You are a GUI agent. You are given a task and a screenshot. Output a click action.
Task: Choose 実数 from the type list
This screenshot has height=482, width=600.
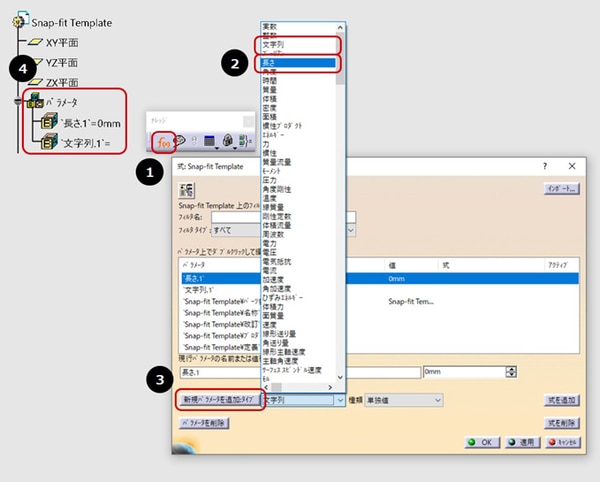tap(269, 26)
